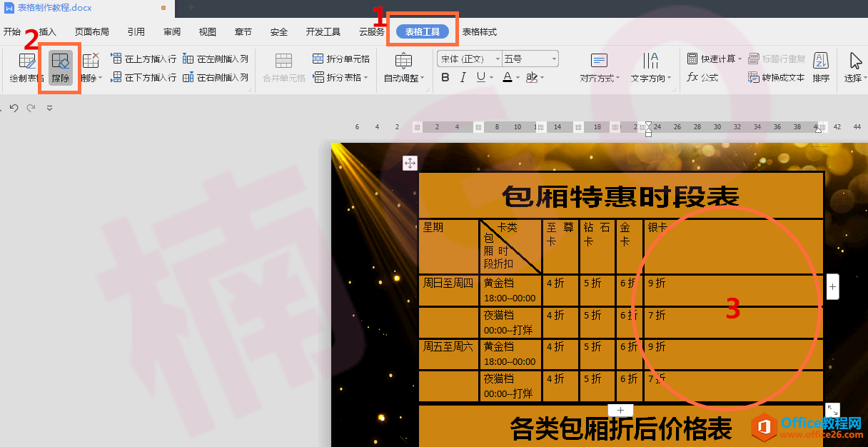Click the heading 各类包厢折后价格表
The width and height of the screenshot is (868, 447).
[620, 429]
